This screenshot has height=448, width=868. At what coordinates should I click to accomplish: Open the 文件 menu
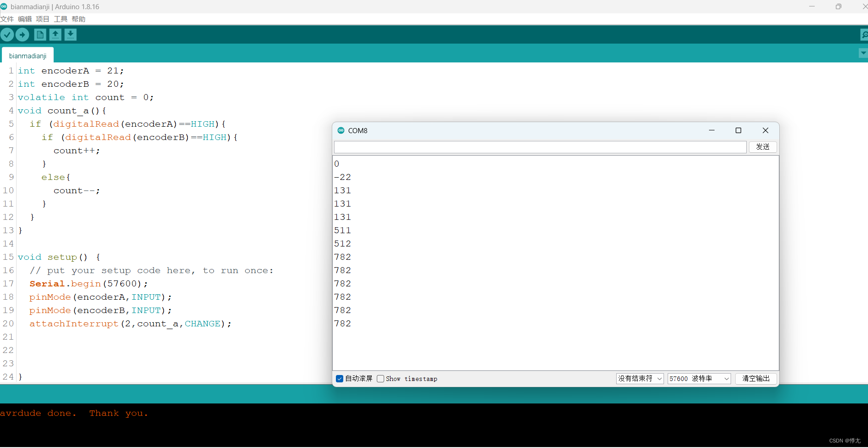(7, 19)
